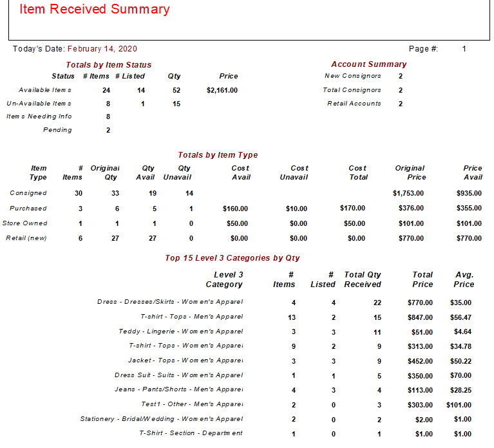Screen dimensions: 494x448
Task: Select the 'Purchased' item type row
Action: click(x=242, y=209)
